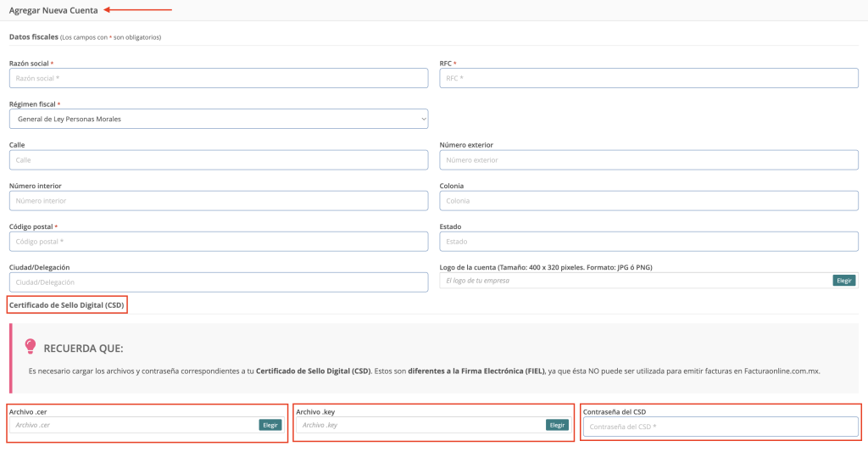
Task: Click the Ciudad/Delegación field
Action: click(218, 282)
